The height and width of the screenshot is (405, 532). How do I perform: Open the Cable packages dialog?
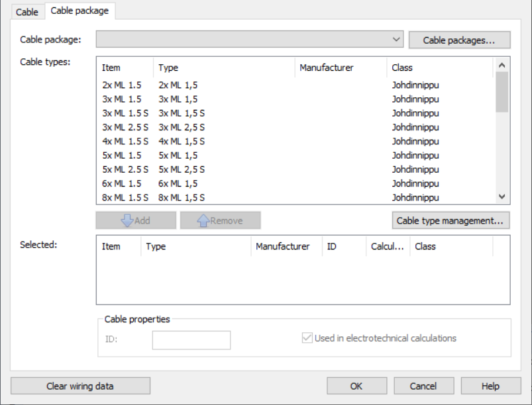coord(459,40)
